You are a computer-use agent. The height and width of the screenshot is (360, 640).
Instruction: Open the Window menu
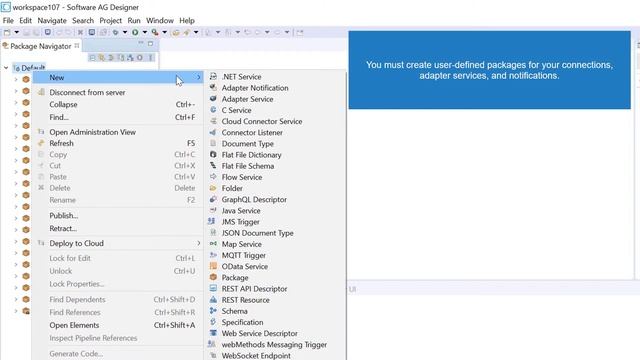(160, 20)
